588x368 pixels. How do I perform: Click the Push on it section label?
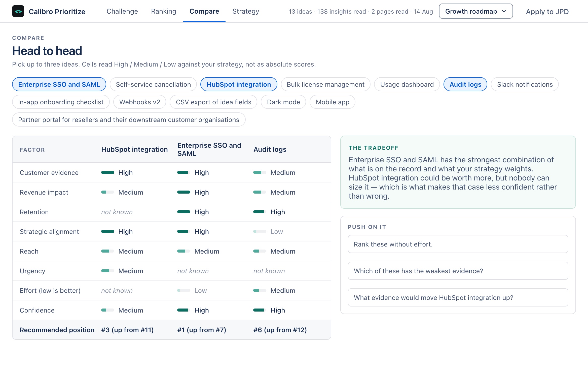pyautogui.click(x=367, y=227)
